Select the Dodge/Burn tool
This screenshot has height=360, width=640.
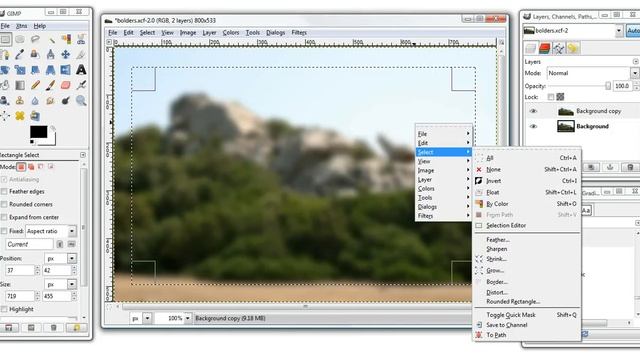(66, 100)
